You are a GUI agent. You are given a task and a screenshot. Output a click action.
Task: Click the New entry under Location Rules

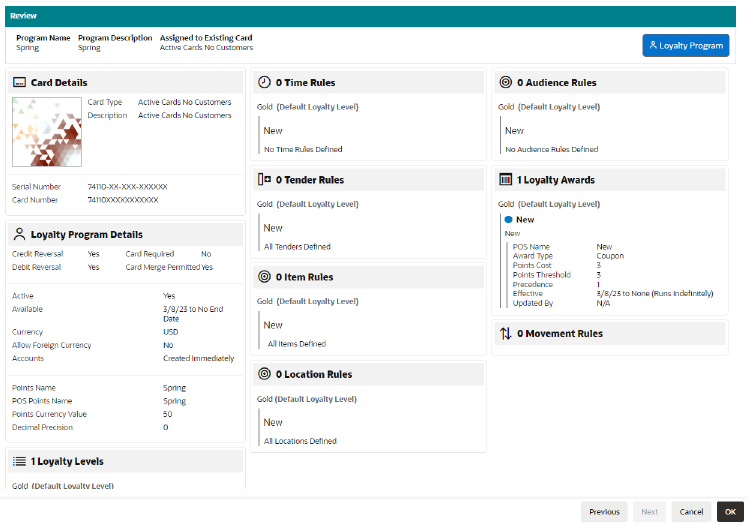(273, 422)
